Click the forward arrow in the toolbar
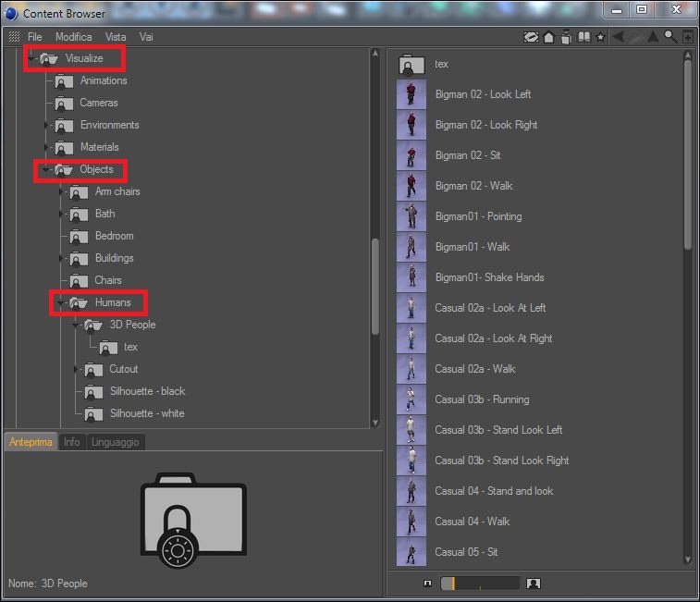 pos(636,37)
